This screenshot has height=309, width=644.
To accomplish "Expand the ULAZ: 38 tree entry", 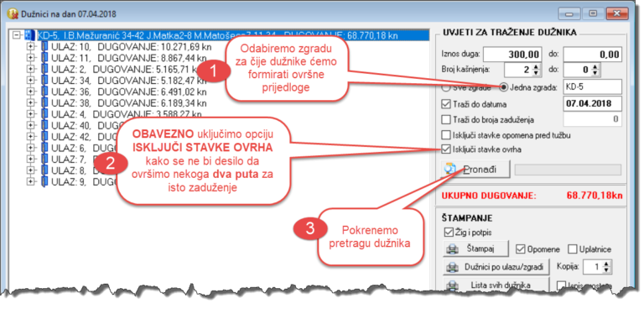I will 31,102.
